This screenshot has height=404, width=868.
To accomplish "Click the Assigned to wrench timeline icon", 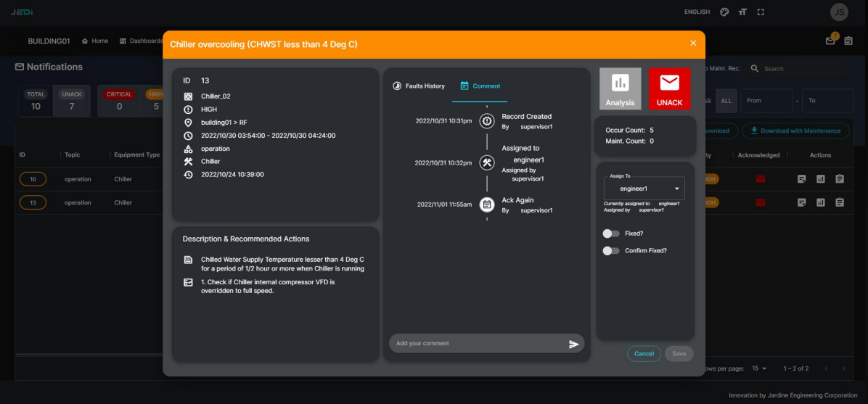I will click(x=486, y=162).
